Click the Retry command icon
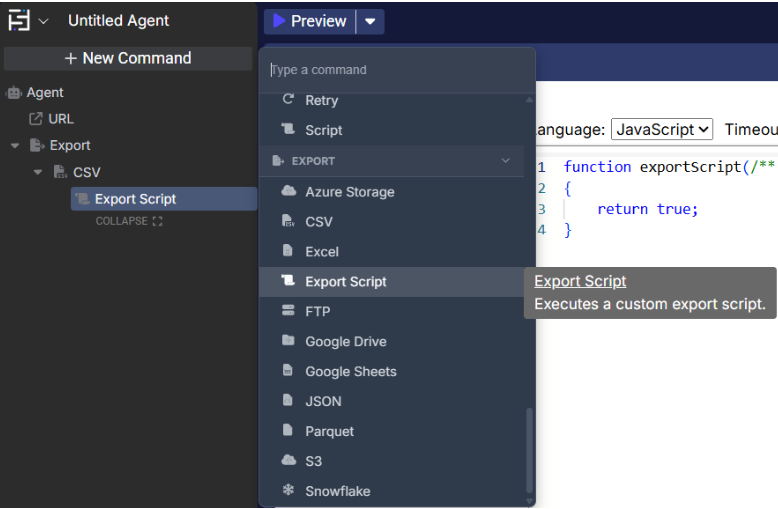 pos(289,100)
